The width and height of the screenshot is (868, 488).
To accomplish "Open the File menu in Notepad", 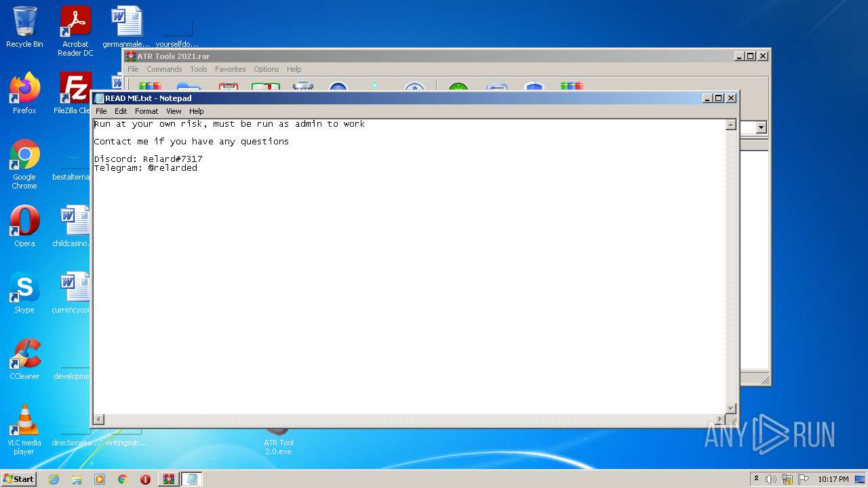I will [101, 111].
